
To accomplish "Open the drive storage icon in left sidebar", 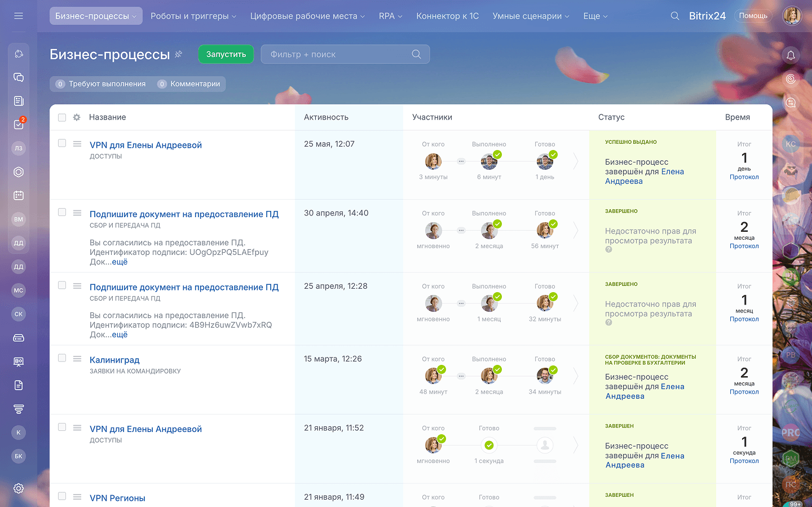I will [x=19, y=338].
